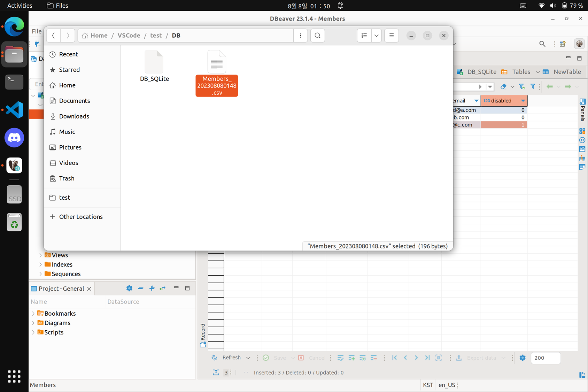Viewport: 588px width, 392px height.
Task: Open the Members CSV file in Files
Action: tap(217, 73)
